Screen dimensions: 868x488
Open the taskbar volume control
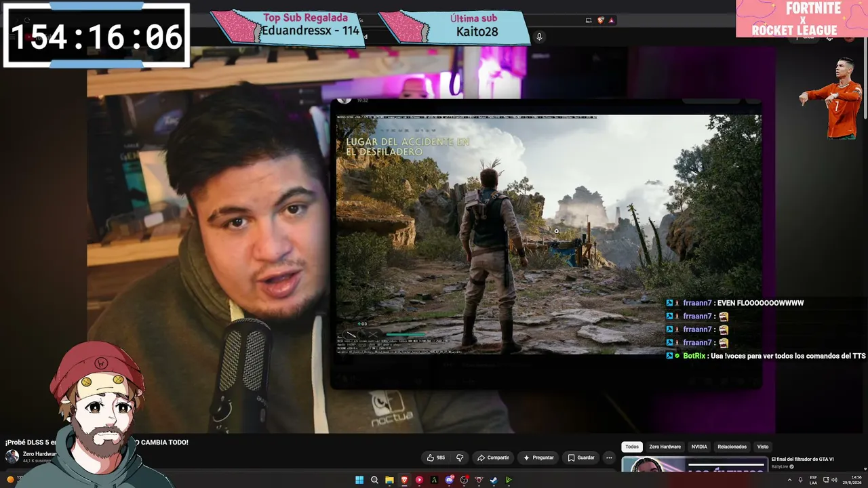click(834, 480)
